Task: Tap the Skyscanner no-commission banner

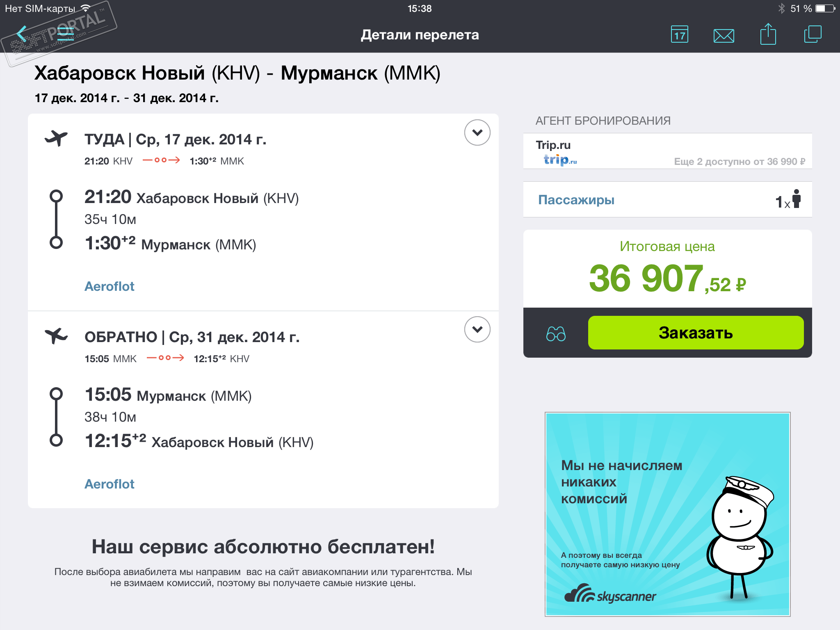Action: tap(667, 514)
